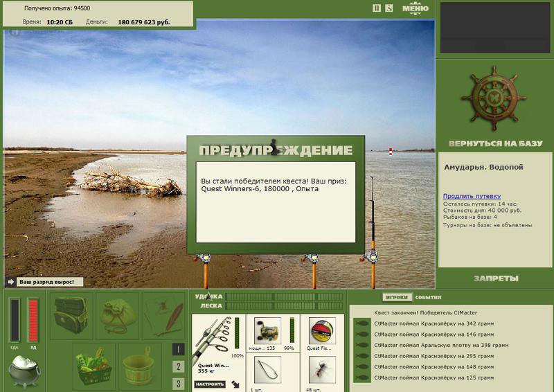Screen dimensions: 554x392
Task: Select rod slot 2
Action: pyautogui.click(x=179, y=366)
